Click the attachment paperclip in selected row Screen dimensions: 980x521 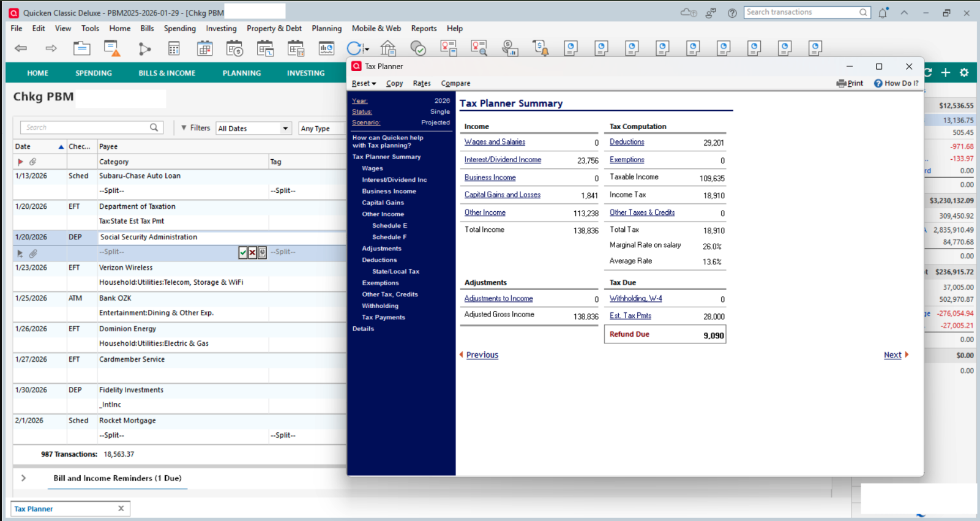click(x=33, y=253)
